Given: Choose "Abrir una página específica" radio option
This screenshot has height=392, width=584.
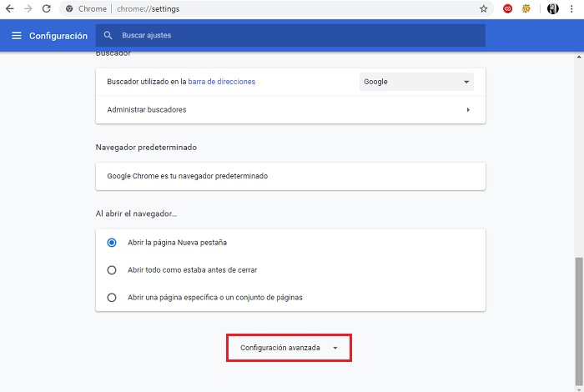Looking at the screenshot, I should coord(112,297).
